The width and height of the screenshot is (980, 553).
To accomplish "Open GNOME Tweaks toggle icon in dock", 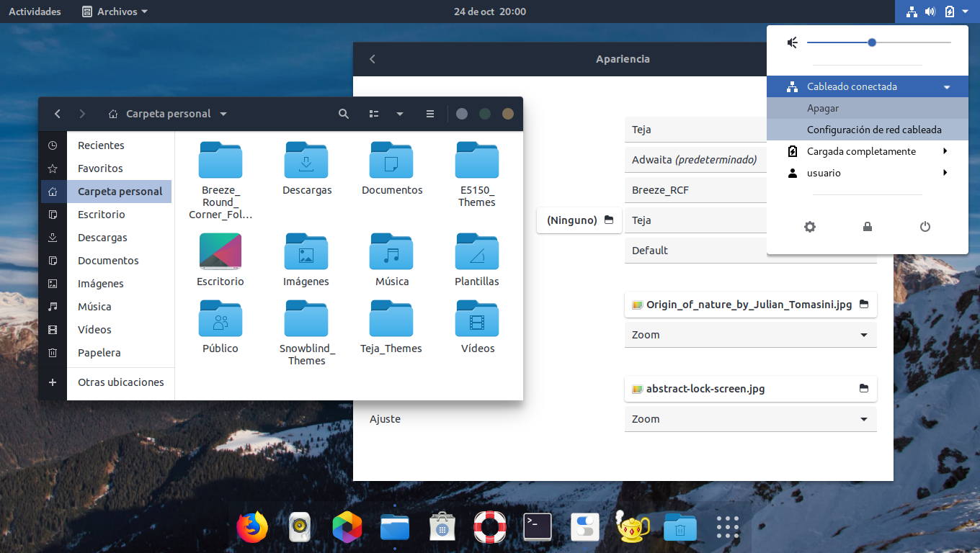I will pos(585,527).
